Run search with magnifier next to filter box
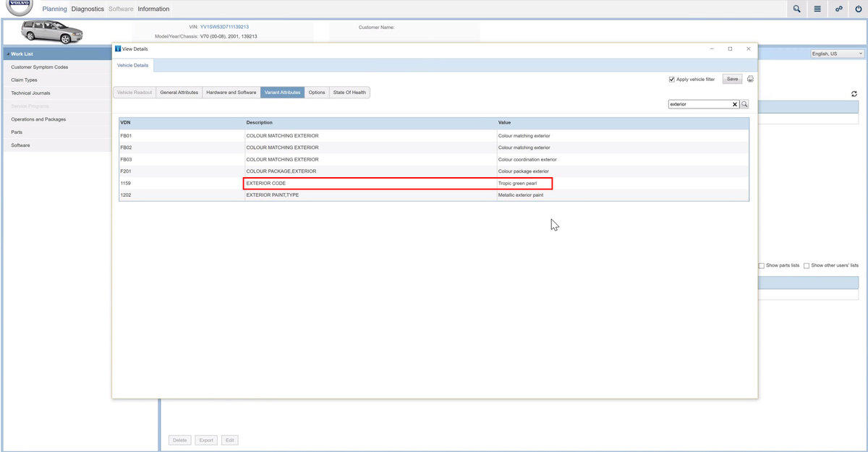The width and height of the screenshot is (868, 452). [744, 104]
